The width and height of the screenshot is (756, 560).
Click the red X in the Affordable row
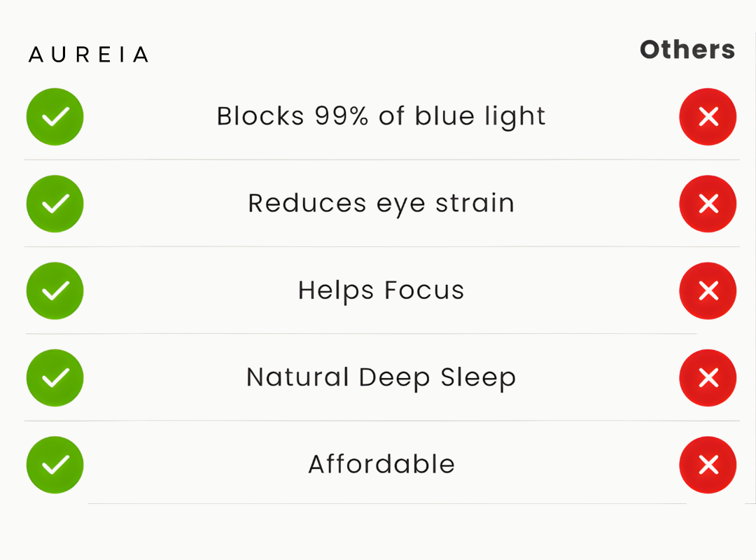coord(708,465)
